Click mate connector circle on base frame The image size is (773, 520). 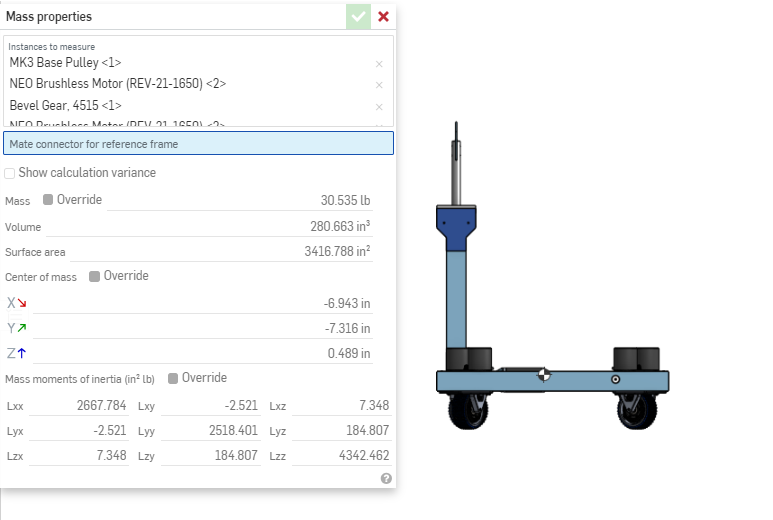(615, 380)
